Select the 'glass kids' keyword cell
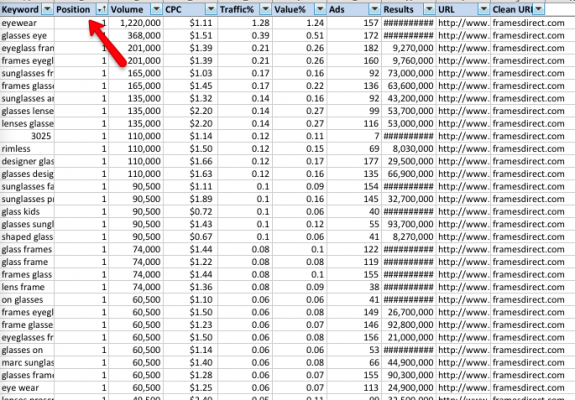 [x=27, y=212]
